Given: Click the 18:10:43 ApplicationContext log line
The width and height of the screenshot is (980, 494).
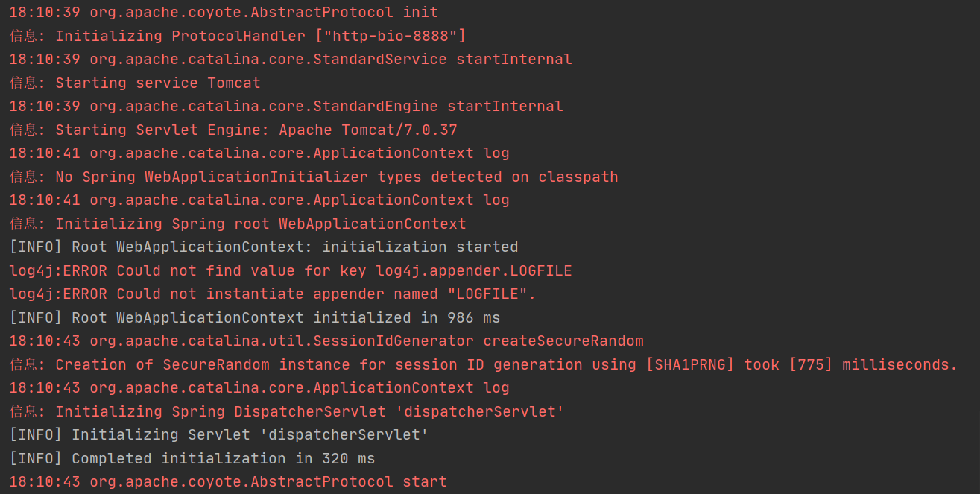Looking at the screenshot, I should (259, 388).
